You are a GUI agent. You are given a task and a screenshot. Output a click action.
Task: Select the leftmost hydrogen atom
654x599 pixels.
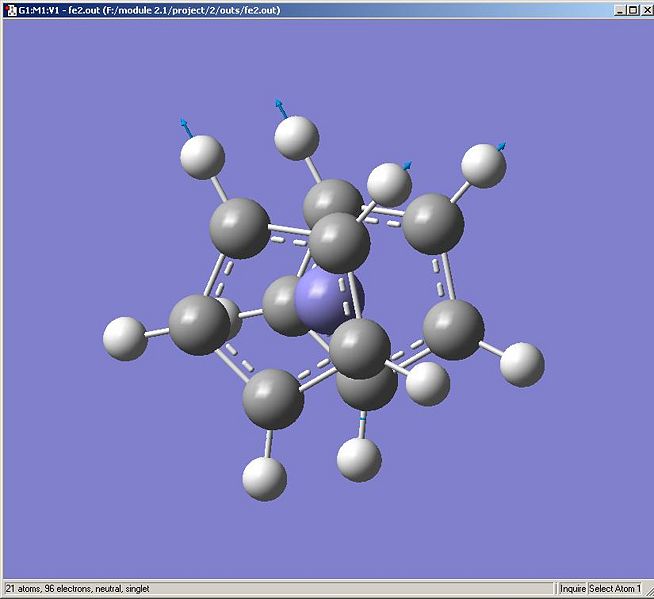[125, 338]
